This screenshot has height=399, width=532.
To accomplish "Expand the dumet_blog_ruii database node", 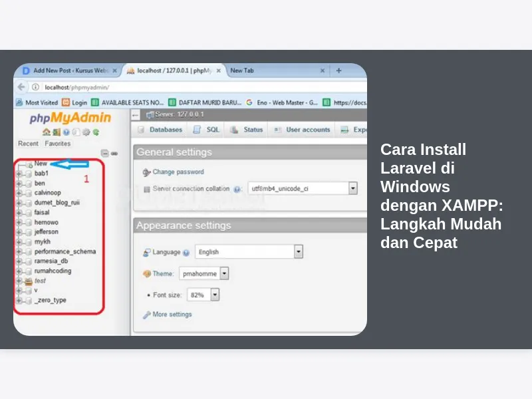I will click(x=19, y=203).
